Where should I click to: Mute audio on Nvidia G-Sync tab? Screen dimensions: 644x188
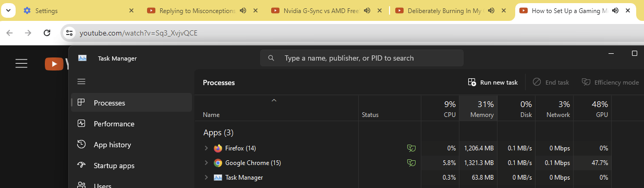(367, 10)
